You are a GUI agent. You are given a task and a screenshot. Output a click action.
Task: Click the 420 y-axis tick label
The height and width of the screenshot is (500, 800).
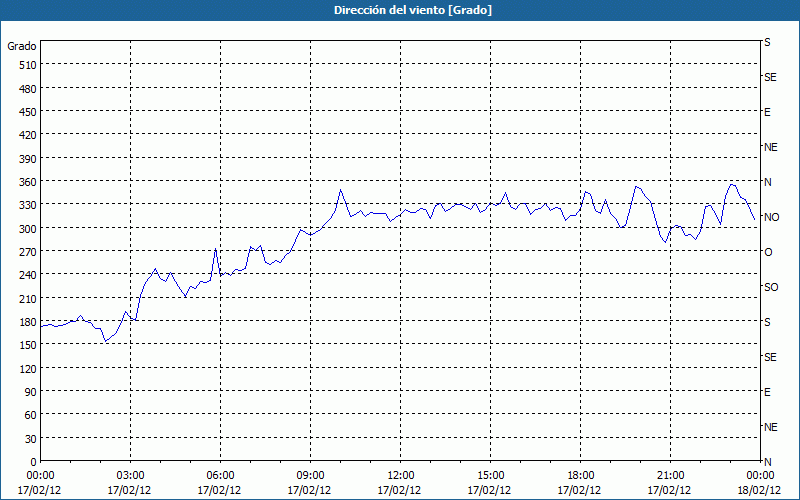(28, 135)
